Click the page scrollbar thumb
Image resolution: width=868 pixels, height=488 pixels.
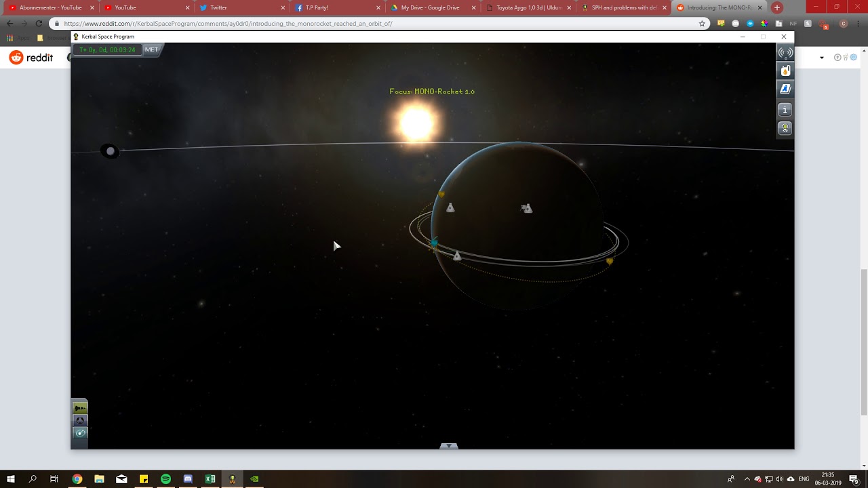tap(863, 342)
